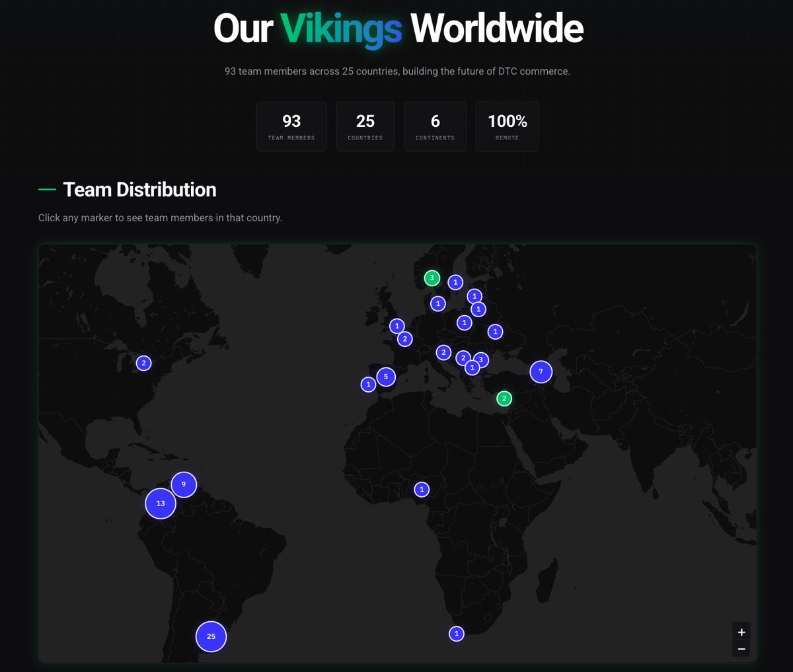Zoom in the map with plus button
793x672 pixels.
click(x=741, y=632)
